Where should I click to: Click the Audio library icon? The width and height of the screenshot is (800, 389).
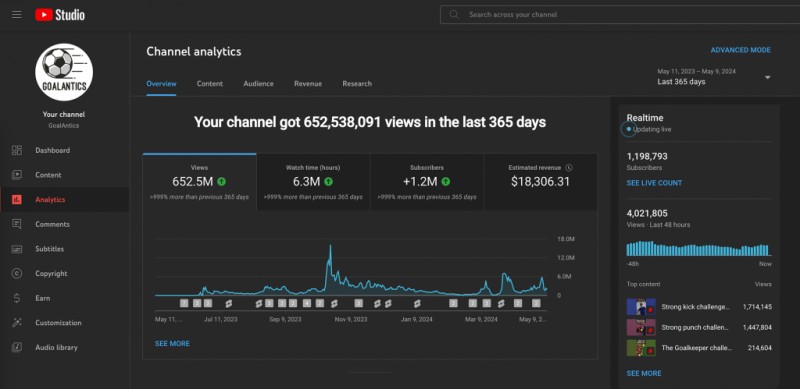(x=17, y=347)
